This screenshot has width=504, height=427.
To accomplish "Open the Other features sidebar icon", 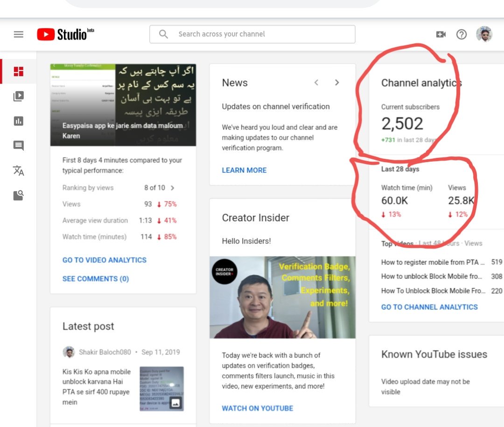I will point(19,195).
